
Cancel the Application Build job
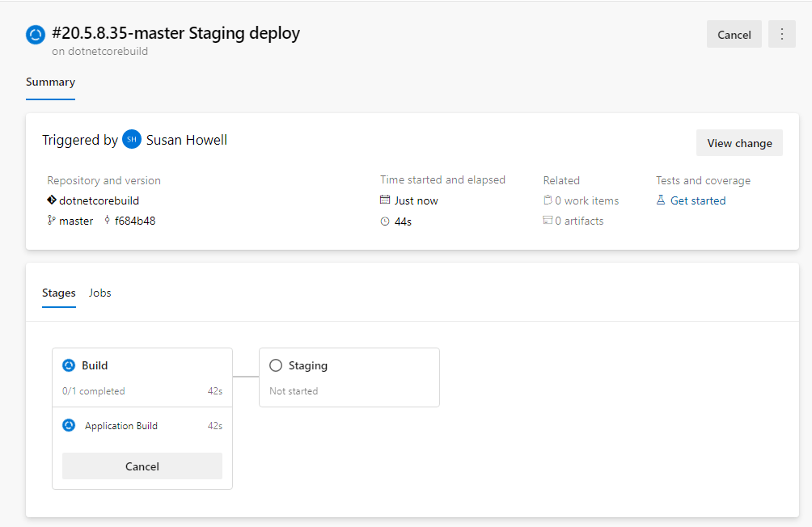[x=142, y=466]
